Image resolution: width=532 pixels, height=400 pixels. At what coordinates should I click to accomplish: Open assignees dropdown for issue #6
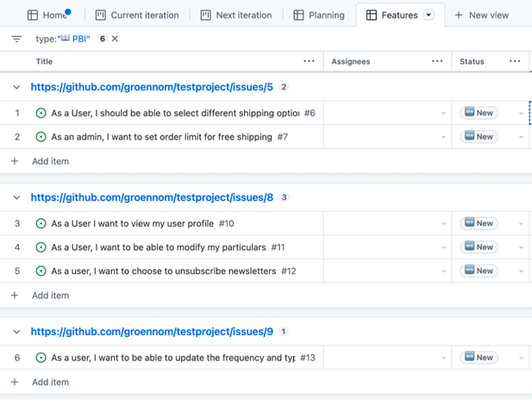[443, 113]
